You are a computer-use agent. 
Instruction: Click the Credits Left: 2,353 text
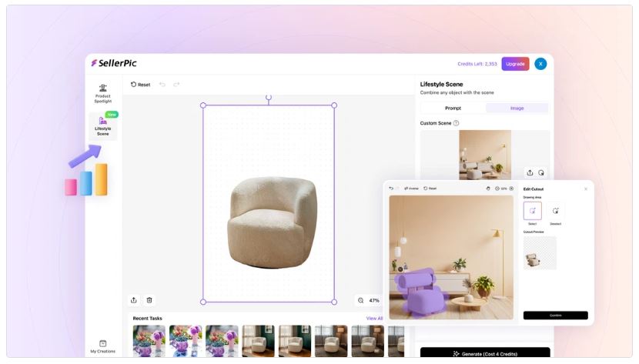tap(477, 64)
